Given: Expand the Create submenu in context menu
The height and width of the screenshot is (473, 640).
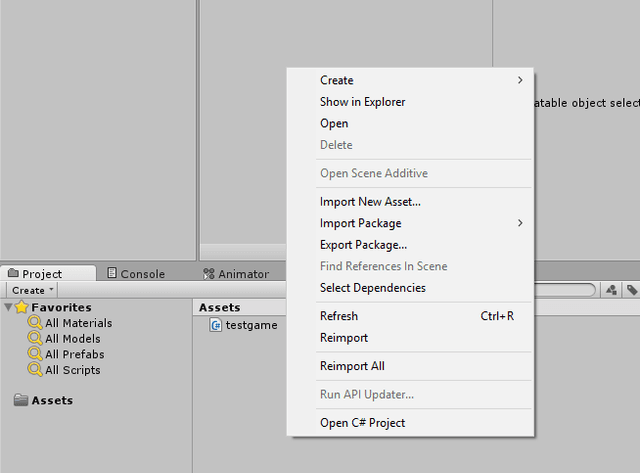Looking at the screenshot, I should (420, 80).
